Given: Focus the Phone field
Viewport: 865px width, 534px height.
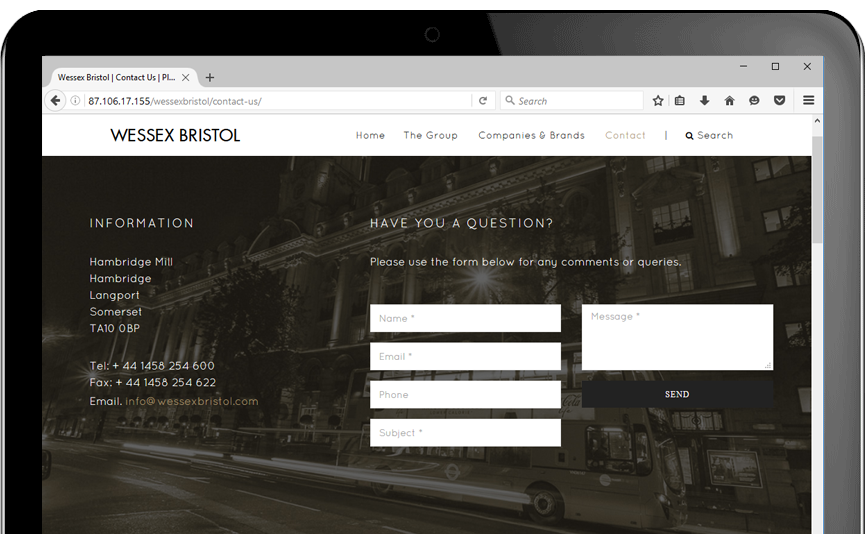Looking at the screenshot, I should click(x=466, y=394).
